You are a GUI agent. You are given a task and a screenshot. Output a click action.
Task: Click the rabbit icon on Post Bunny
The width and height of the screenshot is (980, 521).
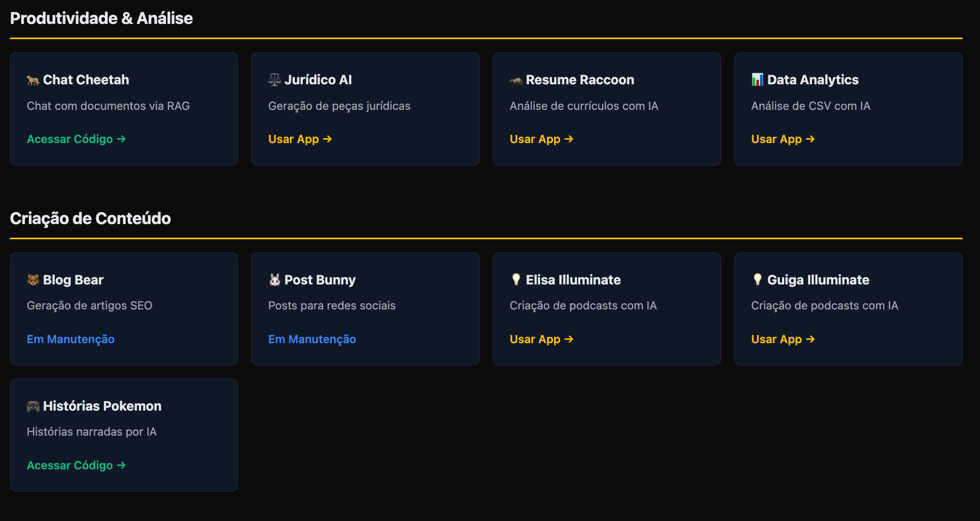274,280
